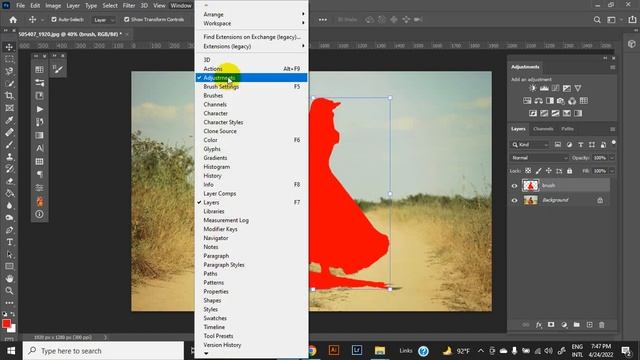Delete layer trash icon
Viewport: 640px width, 360px height.
tap(602, 325)
